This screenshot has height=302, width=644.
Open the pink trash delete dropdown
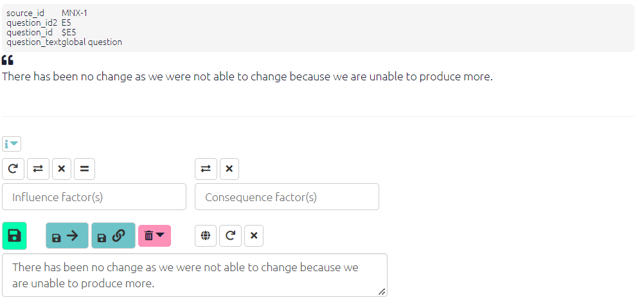[154, 236]
